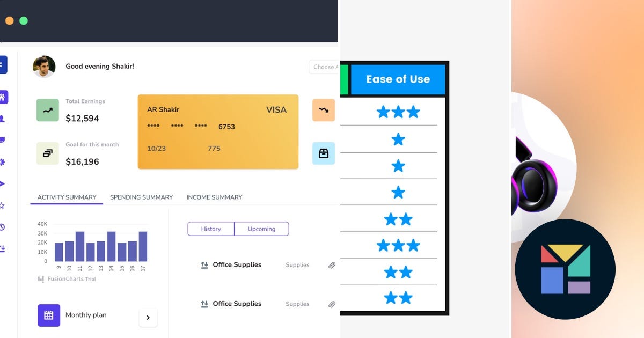Click the Monthly plan calendar icon

pos(49,315)
